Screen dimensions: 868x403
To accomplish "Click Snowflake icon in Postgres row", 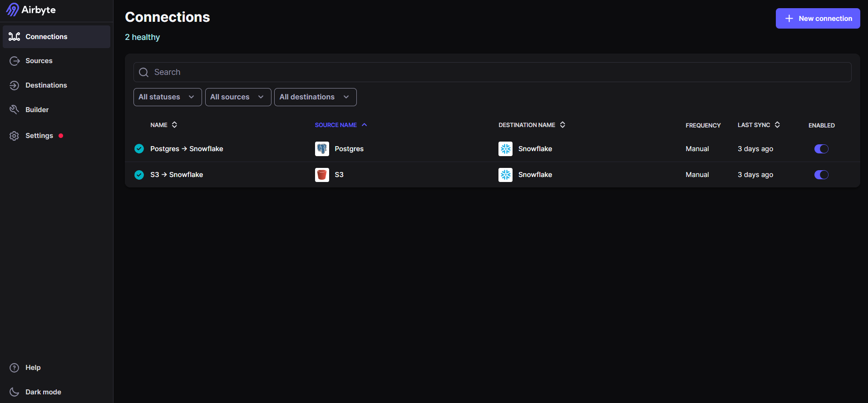I will coord(505,149).
